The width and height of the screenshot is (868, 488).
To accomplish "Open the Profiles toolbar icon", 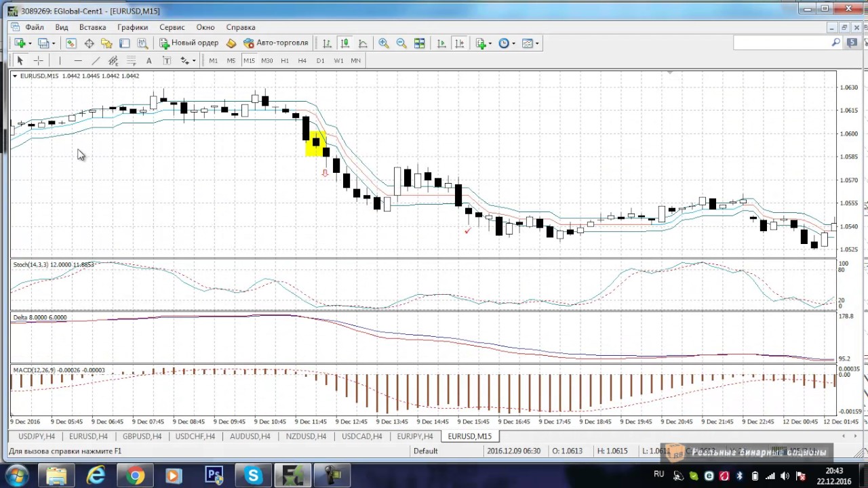I will 43,43.
